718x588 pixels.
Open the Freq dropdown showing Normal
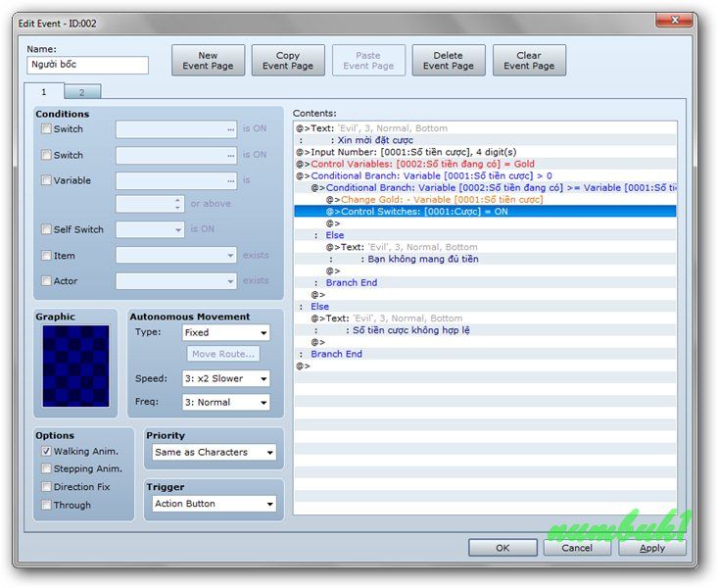[225, 403]
